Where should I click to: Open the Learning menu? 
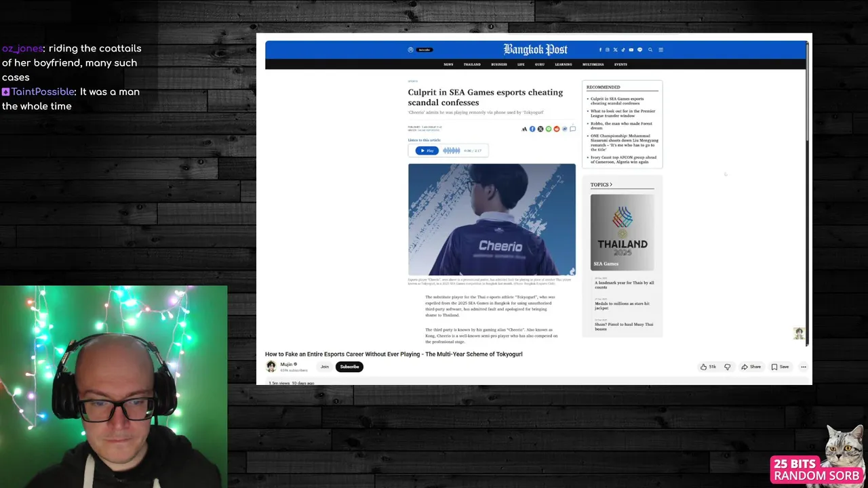(564, 64)
